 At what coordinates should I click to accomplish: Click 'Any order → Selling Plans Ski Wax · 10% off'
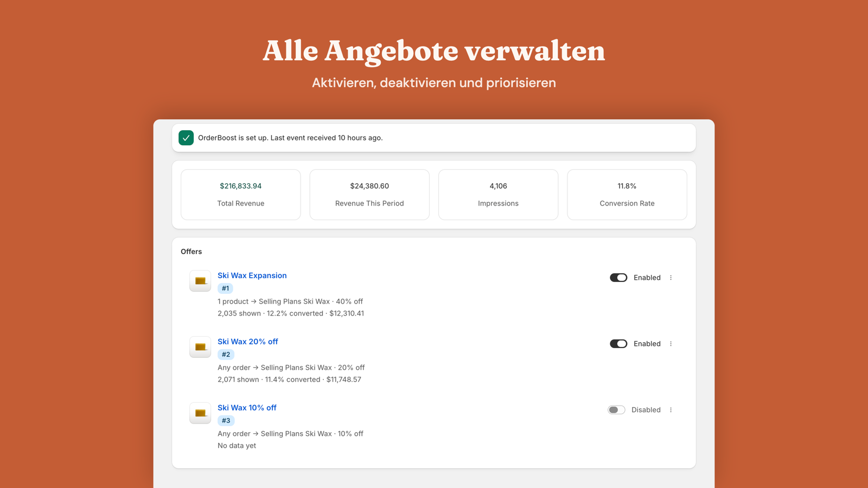[x=291, y=434]
